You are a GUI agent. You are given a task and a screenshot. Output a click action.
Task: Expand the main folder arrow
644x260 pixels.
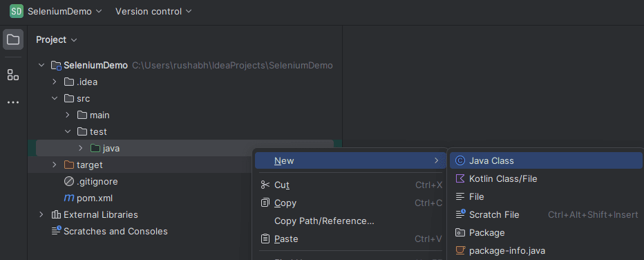(68, 115)
